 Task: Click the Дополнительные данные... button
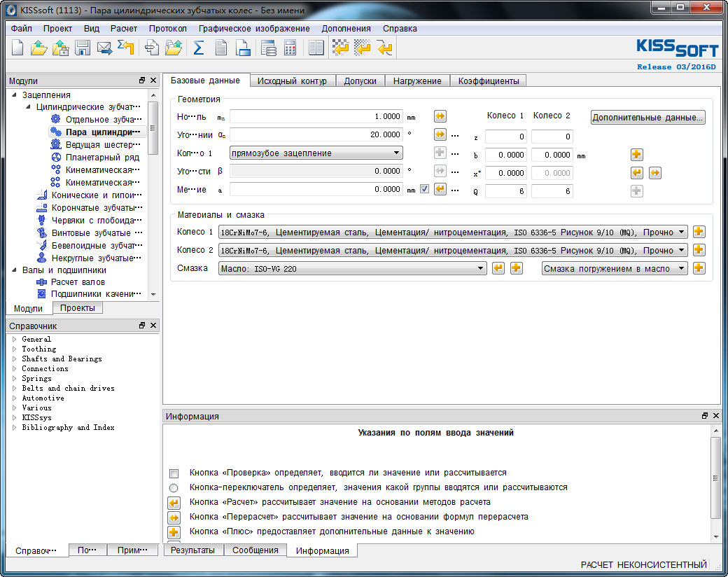coord(647,117)
